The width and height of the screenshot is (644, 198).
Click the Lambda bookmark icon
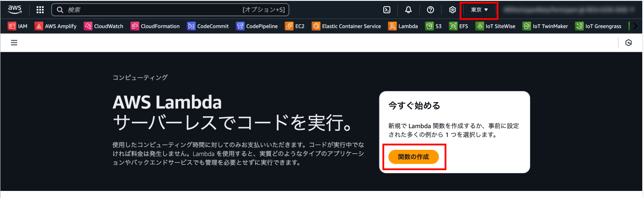point(392,26)
